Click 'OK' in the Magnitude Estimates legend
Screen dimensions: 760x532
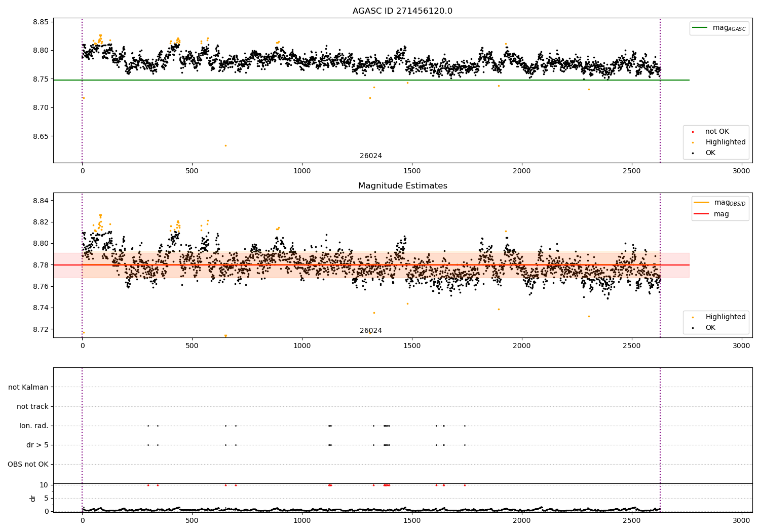[x=705, y=328]
